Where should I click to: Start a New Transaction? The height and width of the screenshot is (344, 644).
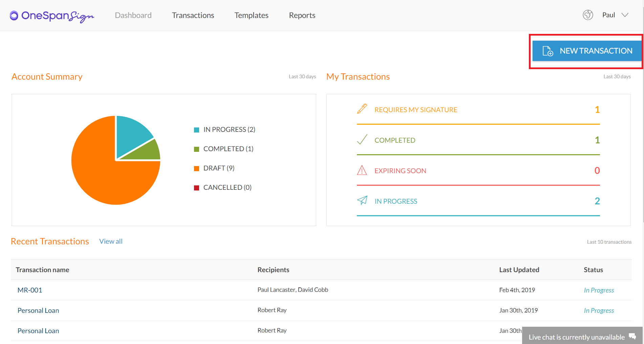pos(587,51)
